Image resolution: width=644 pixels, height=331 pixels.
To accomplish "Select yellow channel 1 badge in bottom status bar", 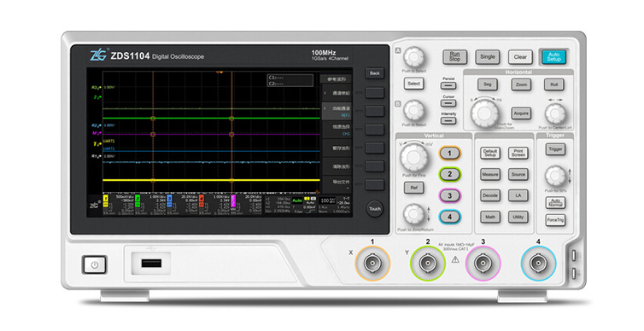I will pos(106,200).
